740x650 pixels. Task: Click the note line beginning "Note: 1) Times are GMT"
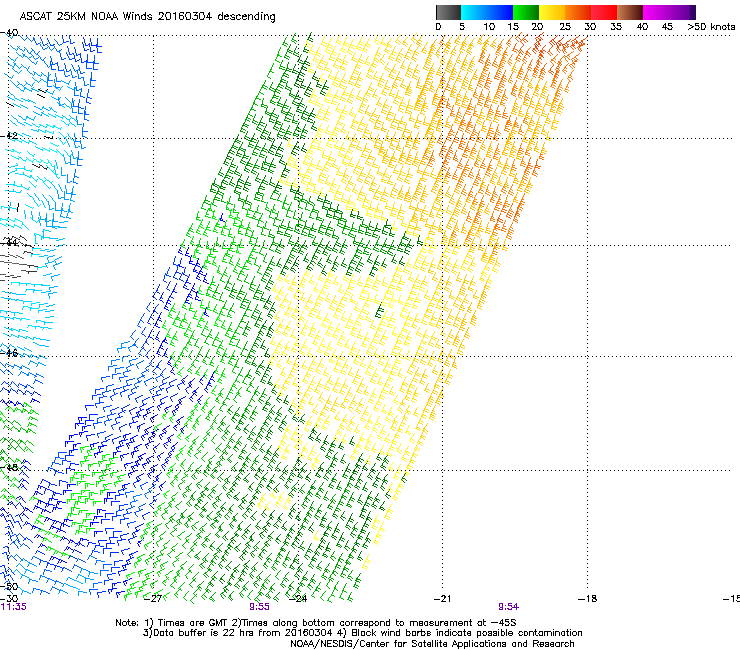pyautogui.click(x=316, y=623)
